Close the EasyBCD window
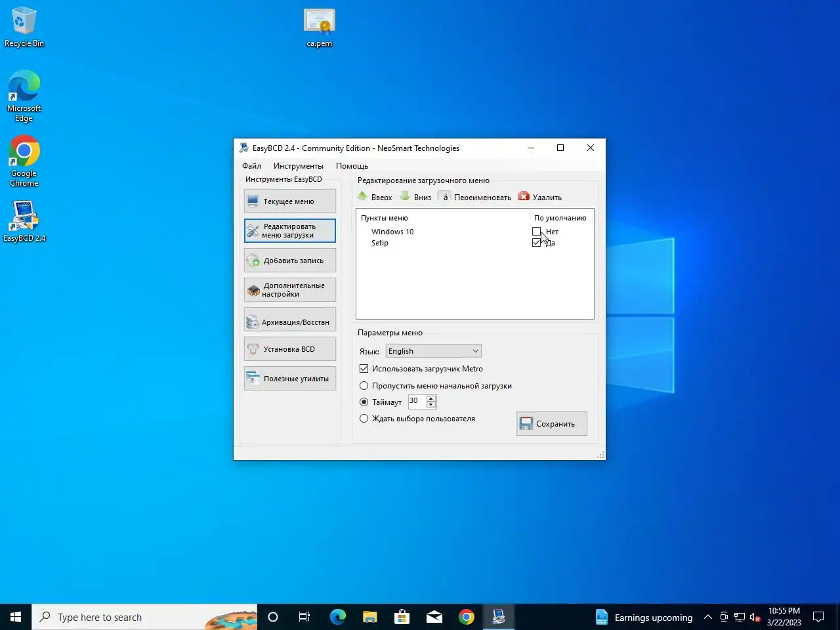 [591, 148]
